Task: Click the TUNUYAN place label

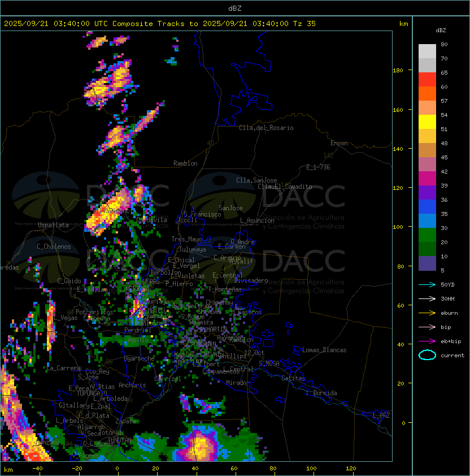Action: (x=120, y=440)
